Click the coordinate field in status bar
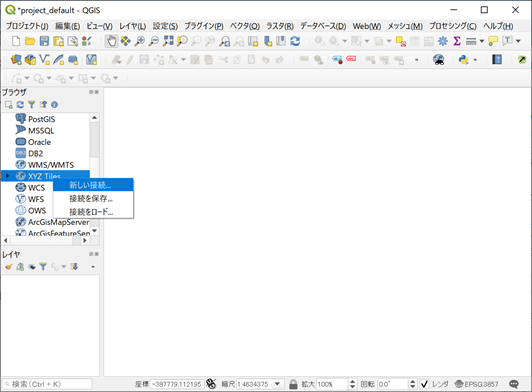This screenshot has width=532, height=392. pos(177,384)
